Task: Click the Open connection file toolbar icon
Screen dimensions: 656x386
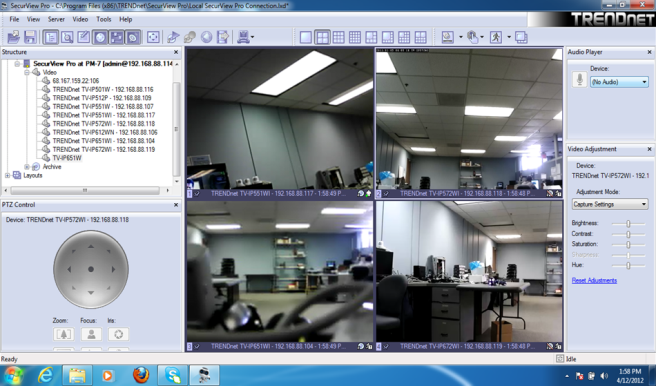Action: (13, 37)
